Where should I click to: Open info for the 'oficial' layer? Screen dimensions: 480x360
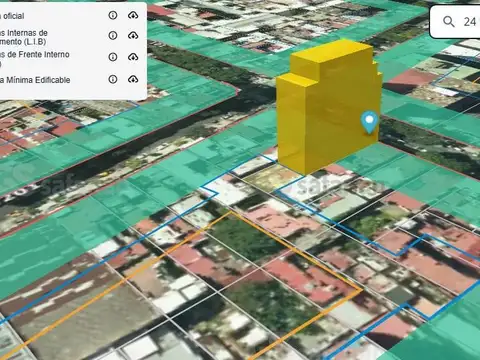(113, 15)
